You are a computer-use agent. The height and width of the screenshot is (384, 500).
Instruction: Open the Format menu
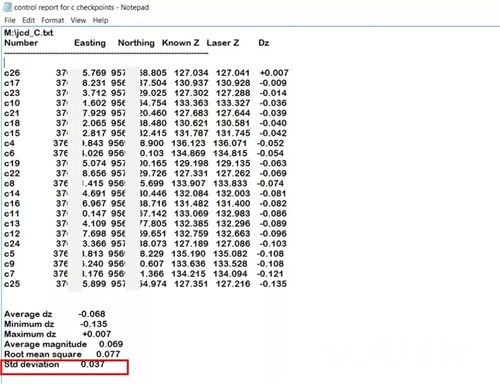pyautogui.click(x=52, y=20)
